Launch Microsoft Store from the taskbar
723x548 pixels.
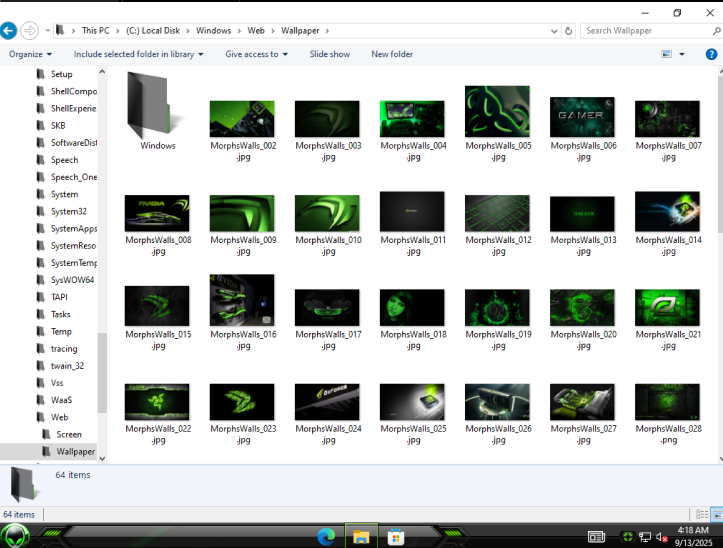point(396,537)
